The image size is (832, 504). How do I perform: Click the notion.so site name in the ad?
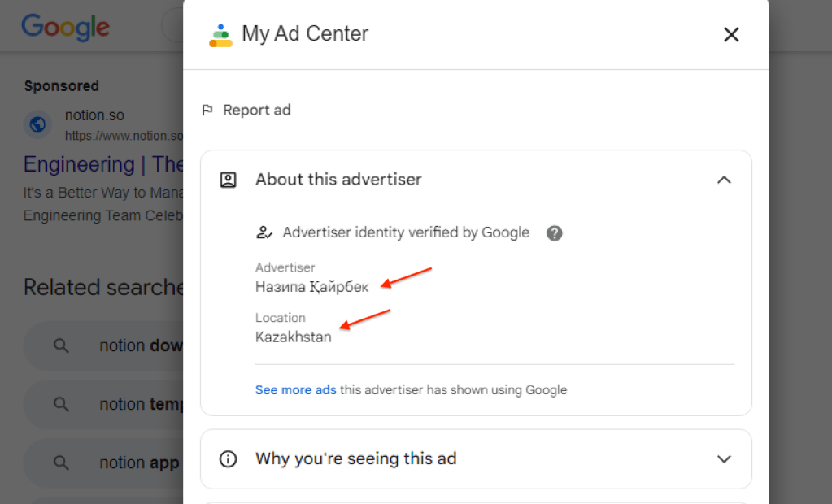tap(94, 115)
